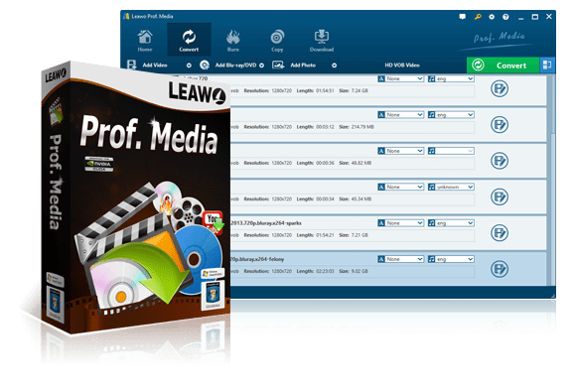575x392 pixels.
Task: Click the key register icon
Action: click(x=478, y=17)
